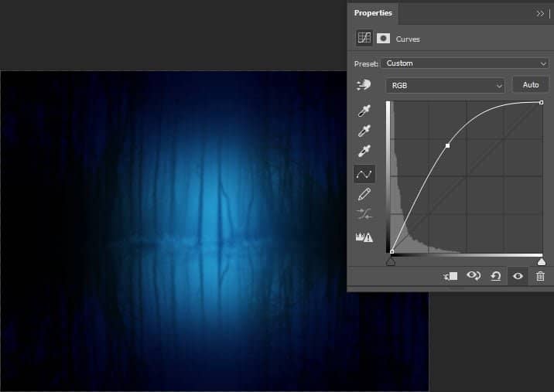This screenshot has width=554, height=392.
Task: Open the Preset dropdown showing Custom
Action: tap(464, 63)
